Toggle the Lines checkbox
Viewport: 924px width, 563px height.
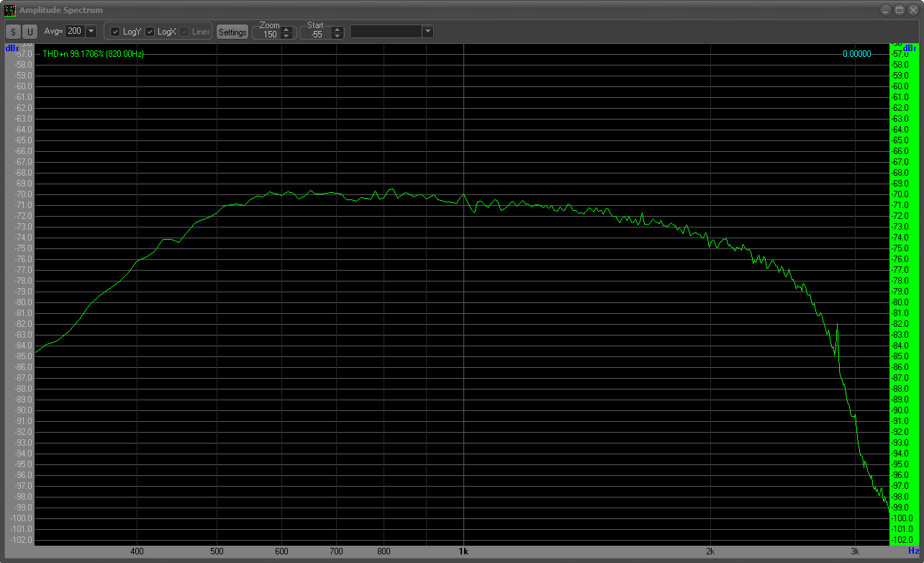pyautogui.click(x=184, y=32)
